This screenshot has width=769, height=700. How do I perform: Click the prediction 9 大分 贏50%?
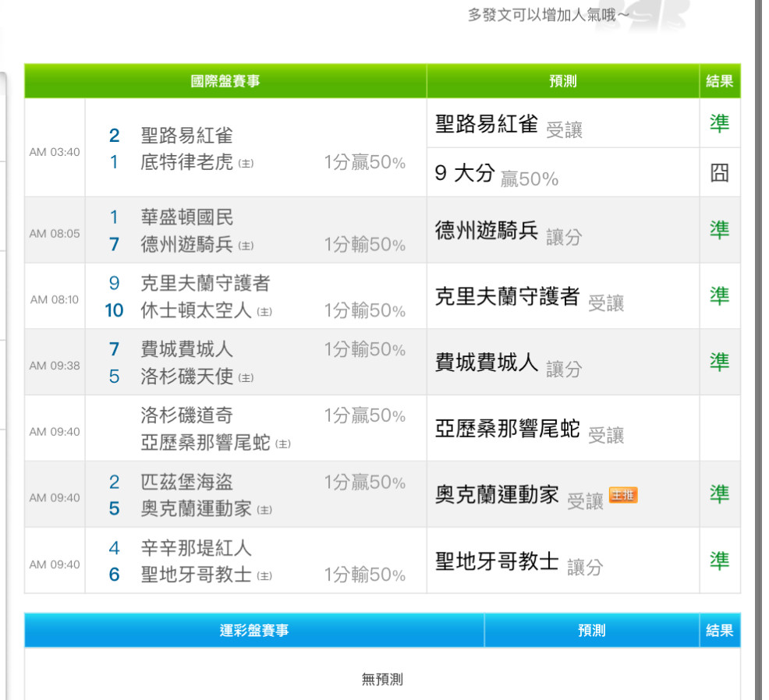pyautogui.click(x=496, y=175)
